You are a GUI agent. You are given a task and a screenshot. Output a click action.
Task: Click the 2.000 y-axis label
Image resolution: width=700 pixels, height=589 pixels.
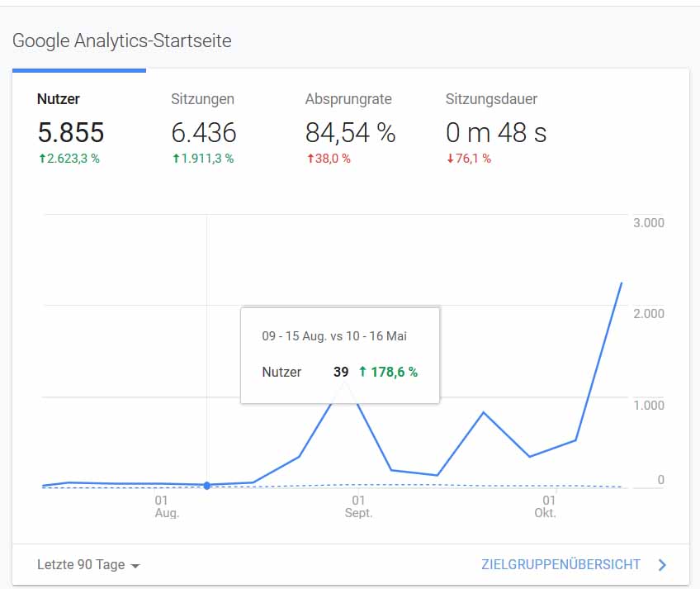click(649, 314)
